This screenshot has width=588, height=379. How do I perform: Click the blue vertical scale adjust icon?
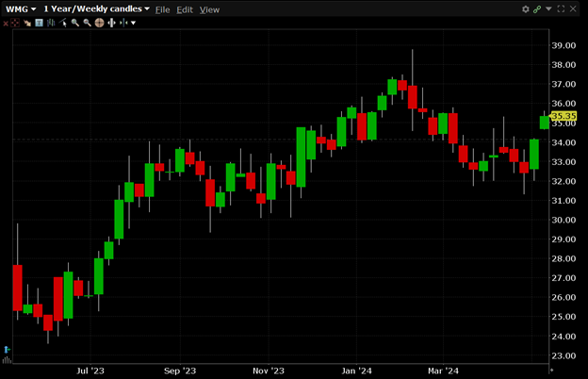tap(7, 350)
